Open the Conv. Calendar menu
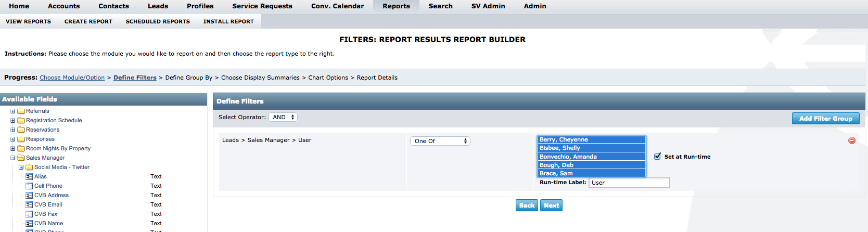 point(337,6)
